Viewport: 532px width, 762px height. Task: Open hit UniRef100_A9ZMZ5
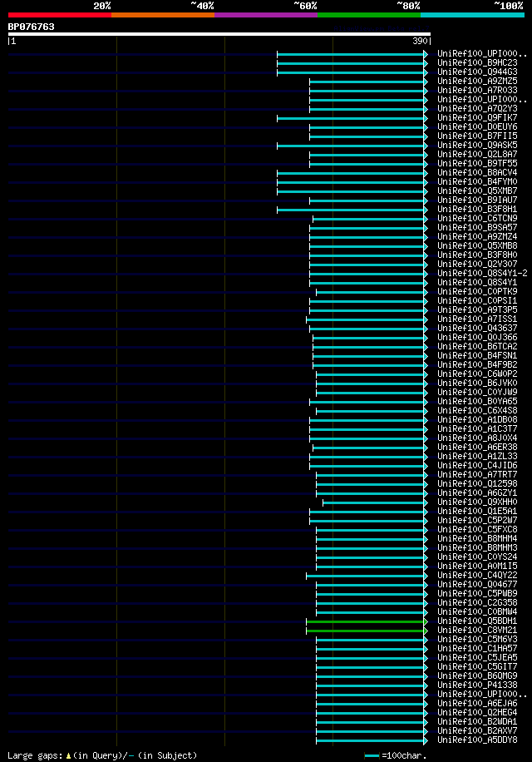coord(477,82)
